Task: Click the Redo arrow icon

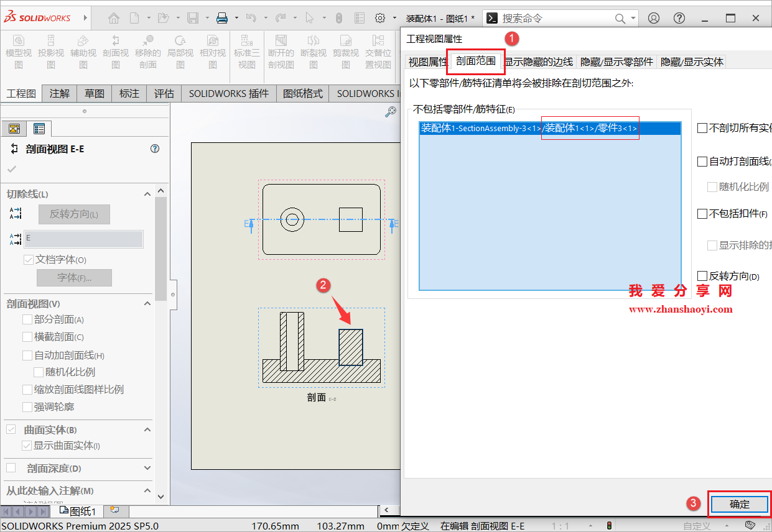Action: pyautogui.click(x=281, y=18)
